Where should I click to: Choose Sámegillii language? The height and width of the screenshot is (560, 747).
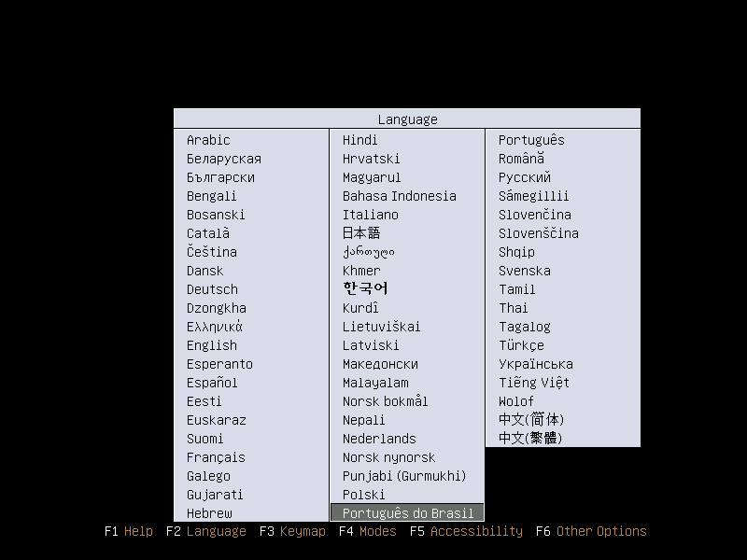coord(533,196)
